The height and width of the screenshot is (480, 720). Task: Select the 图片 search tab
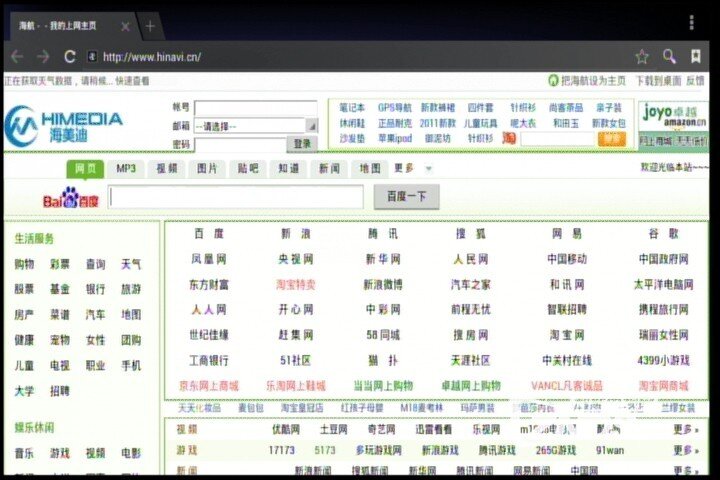tap(207, 169)
